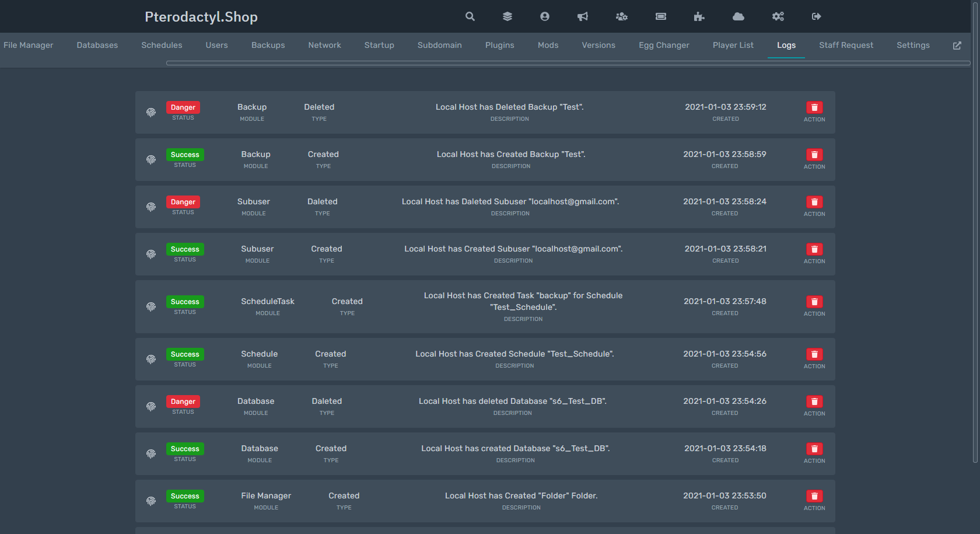This screenshot has height=534, width=980.
Task: Open the Mods tab
Action: coord(548,45)
